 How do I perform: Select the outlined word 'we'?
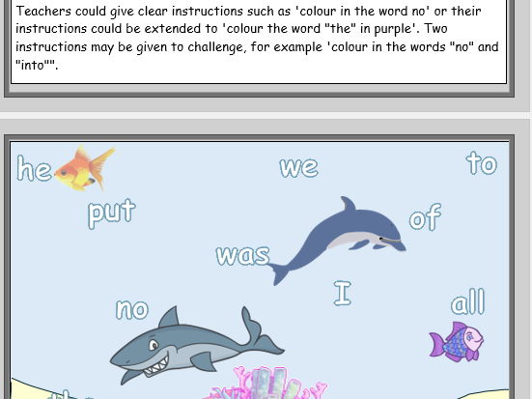pyautogui.click(x=299, y=167)
